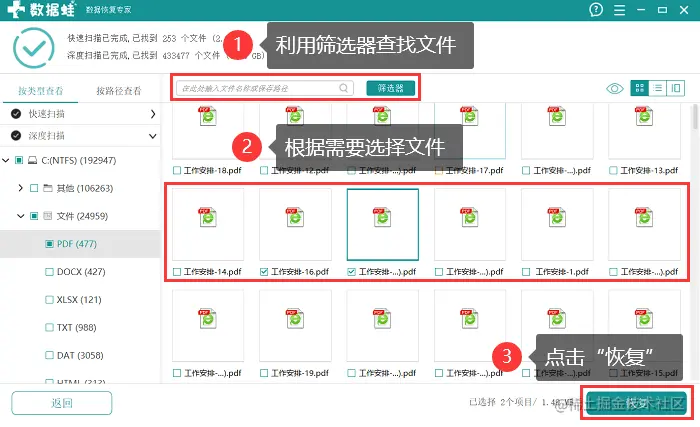Tick checkbox for 工作安排-1.pdf
The image size is (700, 427).
tap(526, 272)
